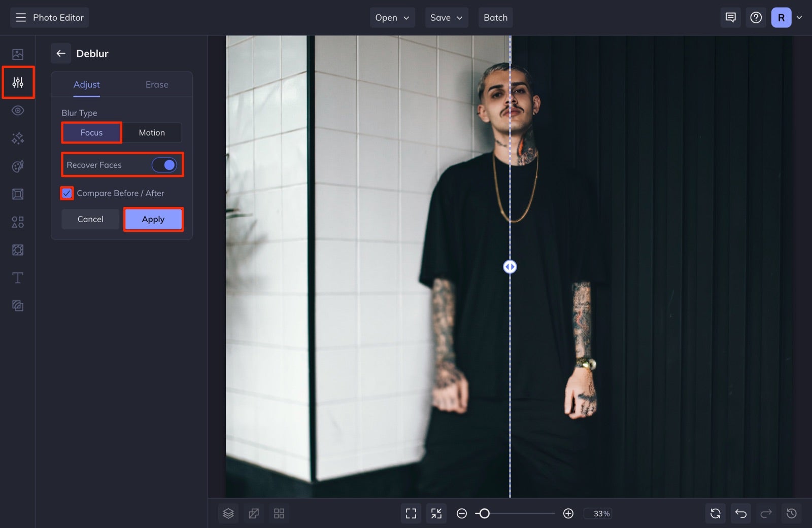Image resolution: width=812 pixels, height=528 pixels.
Task: Apply the Deblur effect
Action: pyautogui.click(x=153, y=219)
